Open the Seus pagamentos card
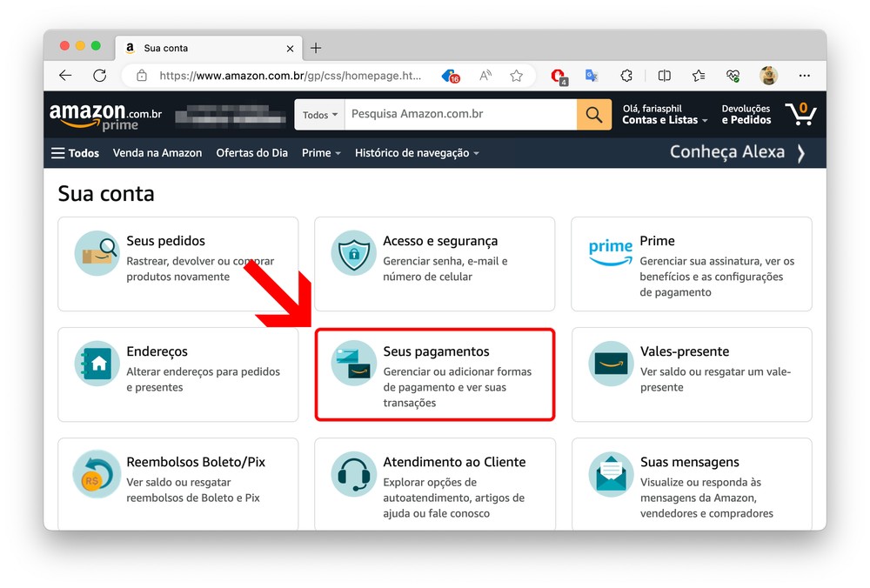 (434, 375)
